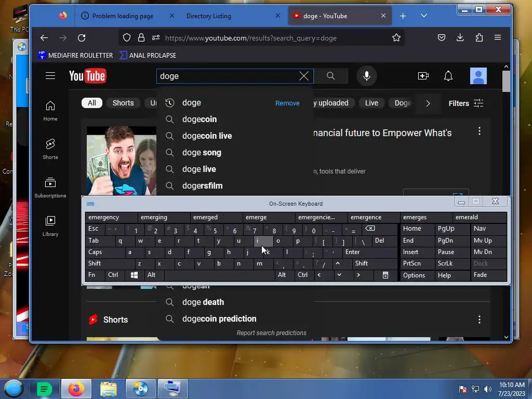Open the MrBeast video thumbnail
The width and height of the screenshot is (532, 399).
(122, 161)
